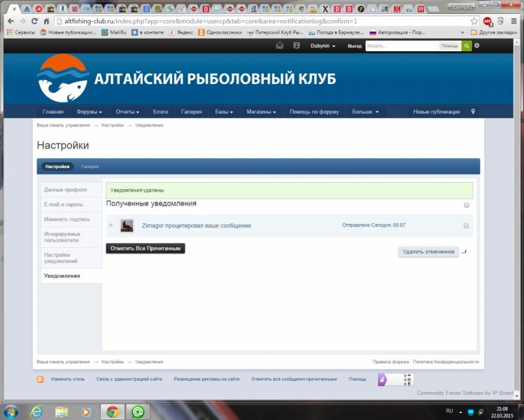Go to browser Home page icon
Viewport: 524px width, 420px height.
tap(46, 21)
